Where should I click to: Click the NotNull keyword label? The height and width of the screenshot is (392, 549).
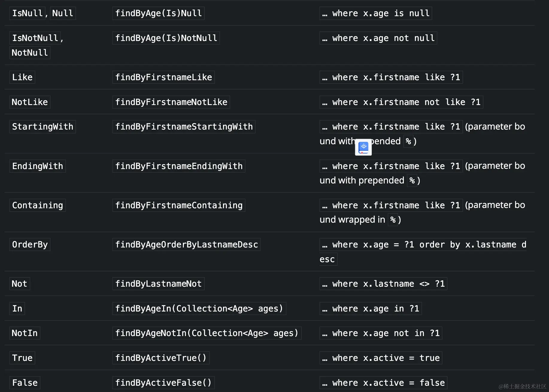[30, 53]
